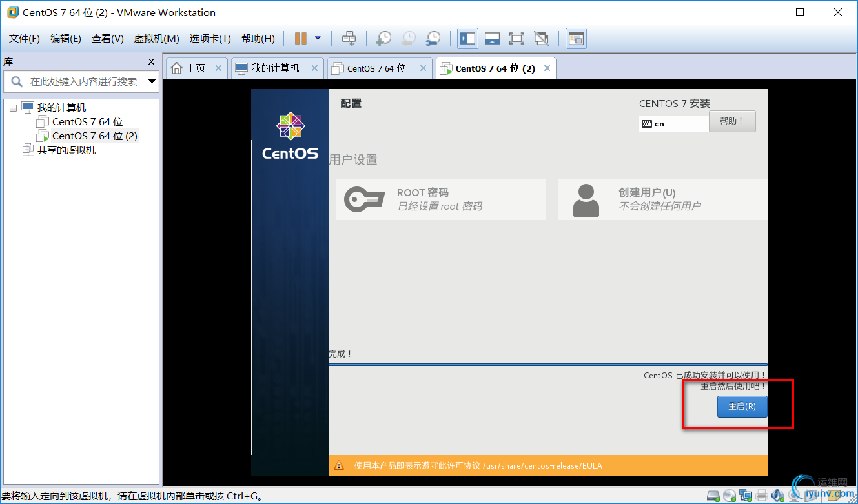Image resolution: width=858 pixels, height=504 pixels.
Task: Click the 完成！ status text
Action: 341,354
